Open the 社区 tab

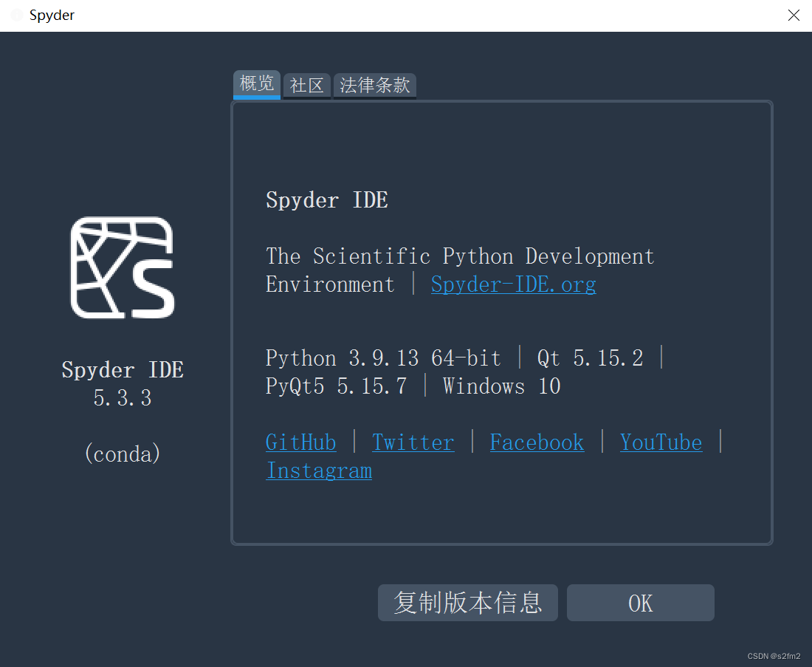coord(306,86)
